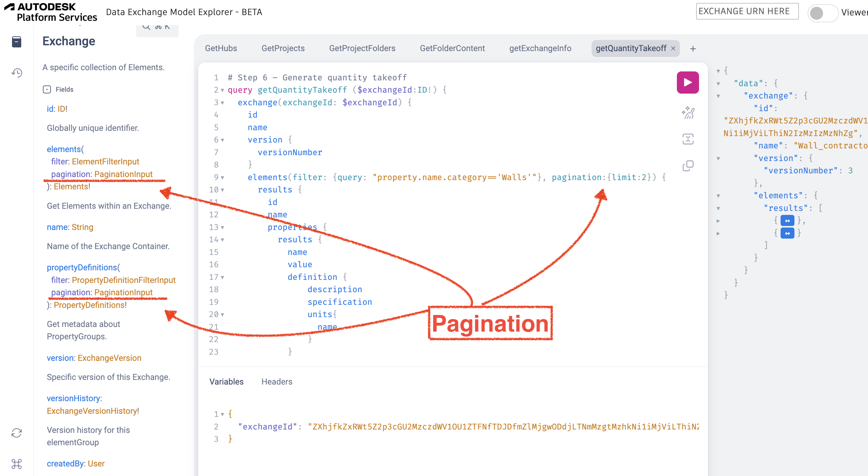Collapse the "results" array in response
The width and height of the screenshot is (868, 476).
pyautogui.click(x=718, y=208)
